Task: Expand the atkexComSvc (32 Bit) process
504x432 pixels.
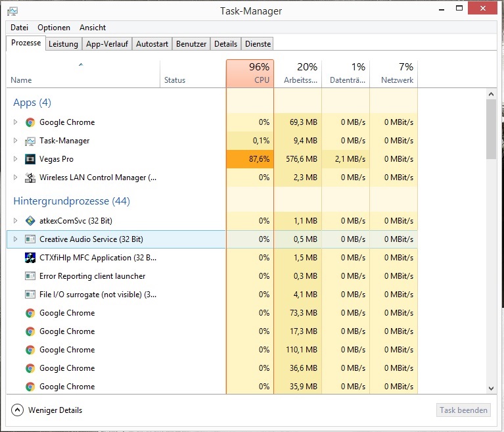Action: coord(15,221)
